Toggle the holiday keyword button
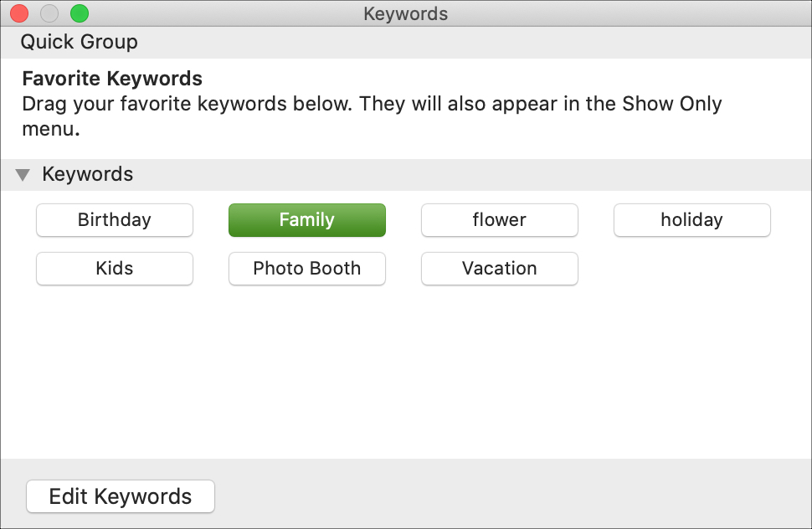Screen dimensions: 812x529 tap(691, 220)
